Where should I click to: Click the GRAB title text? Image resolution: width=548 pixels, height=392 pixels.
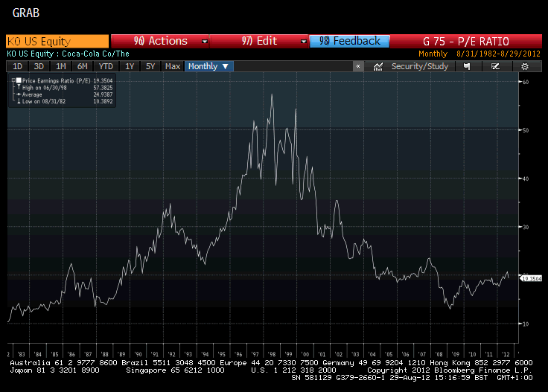[x=26, y=13]
